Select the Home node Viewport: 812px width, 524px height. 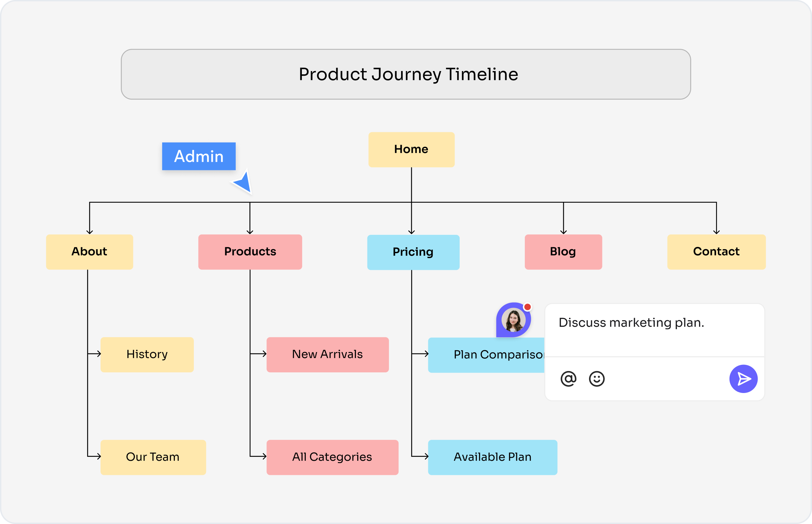coord(411,149)
